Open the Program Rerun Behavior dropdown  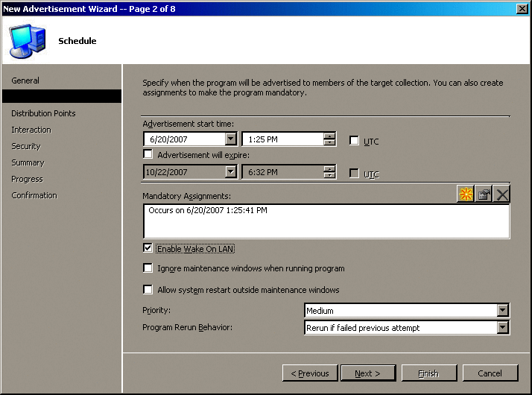click(x=503, y=328)
